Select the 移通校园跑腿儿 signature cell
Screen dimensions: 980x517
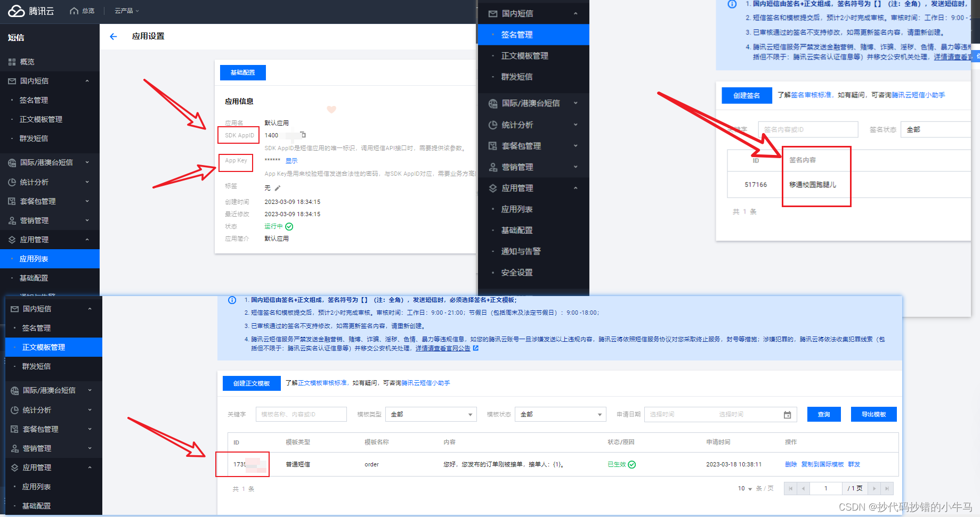(813, 185)
